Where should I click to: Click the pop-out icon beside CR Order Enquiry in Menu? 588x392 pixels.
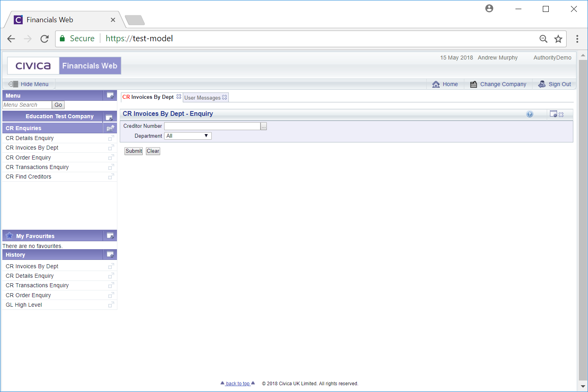coord(111,158)
